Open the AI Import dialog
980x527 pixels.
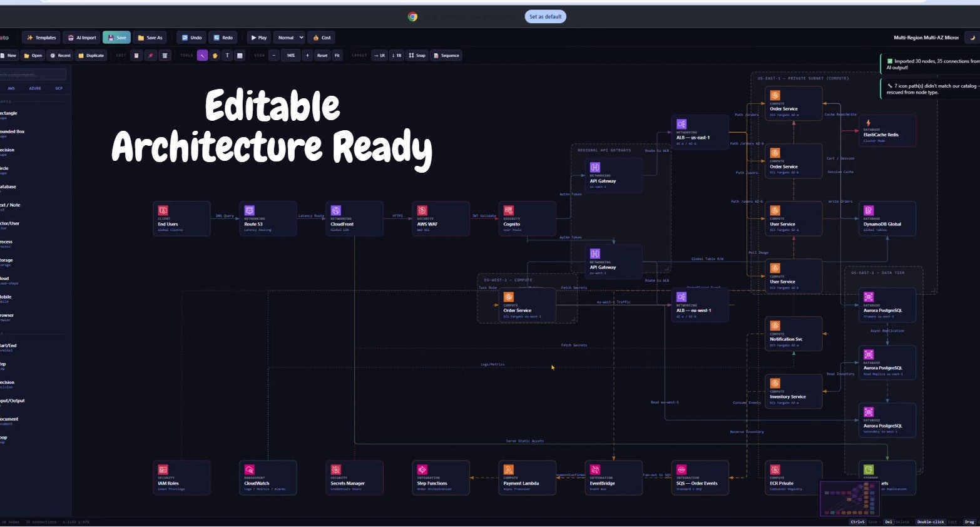pos(82,38)
